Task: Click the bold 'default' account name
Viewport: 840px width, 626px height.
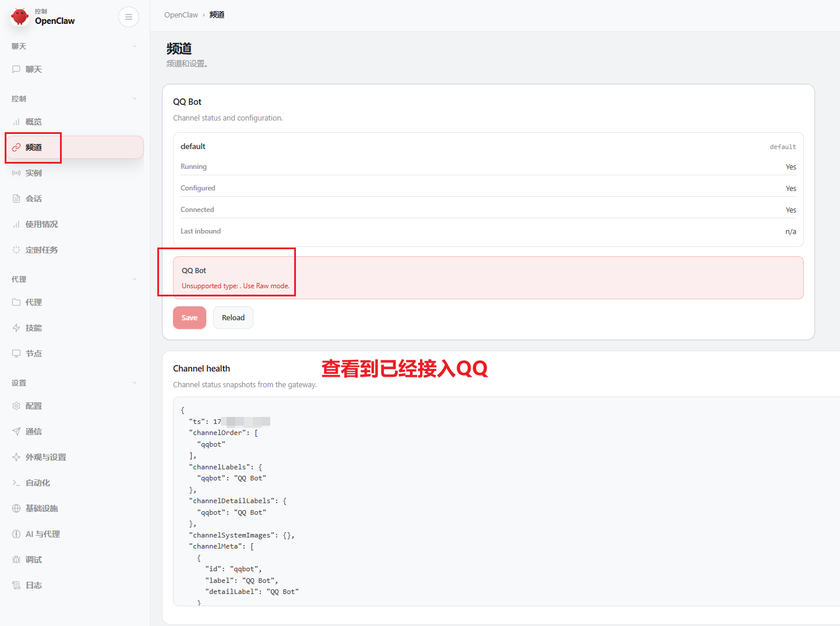Action: pyautogui.click(x=193, y=146)
